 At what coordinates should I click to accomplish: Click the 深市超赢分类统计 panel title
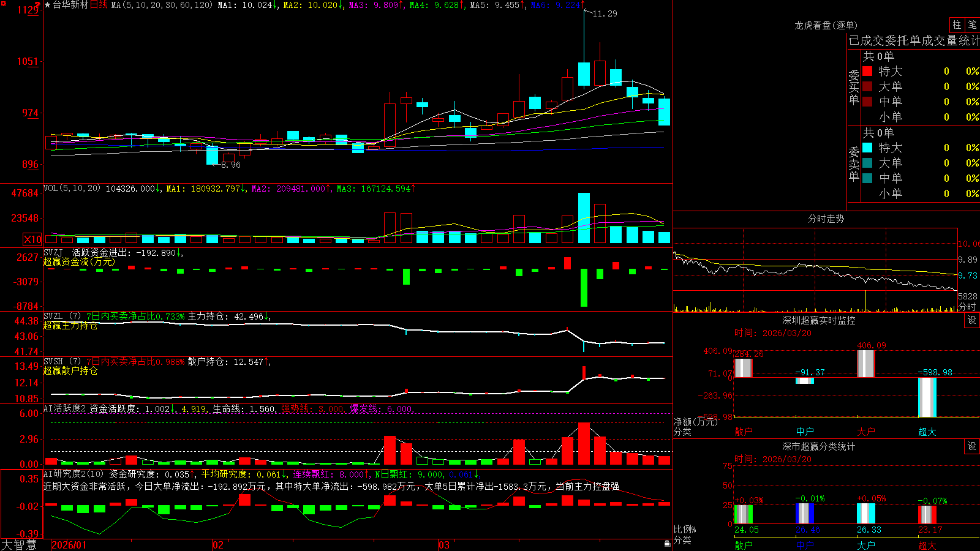click(819, 446)
